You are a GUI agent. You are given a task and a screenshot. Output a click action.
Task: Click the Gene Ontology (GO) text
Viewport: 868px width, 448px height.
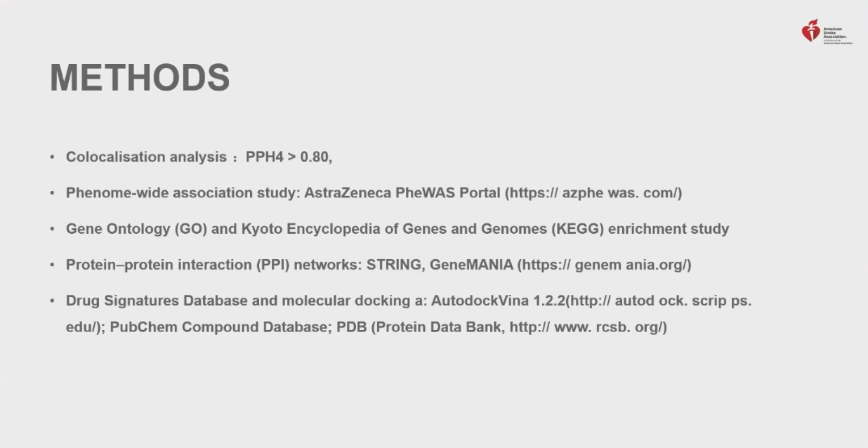pos(136,229)
